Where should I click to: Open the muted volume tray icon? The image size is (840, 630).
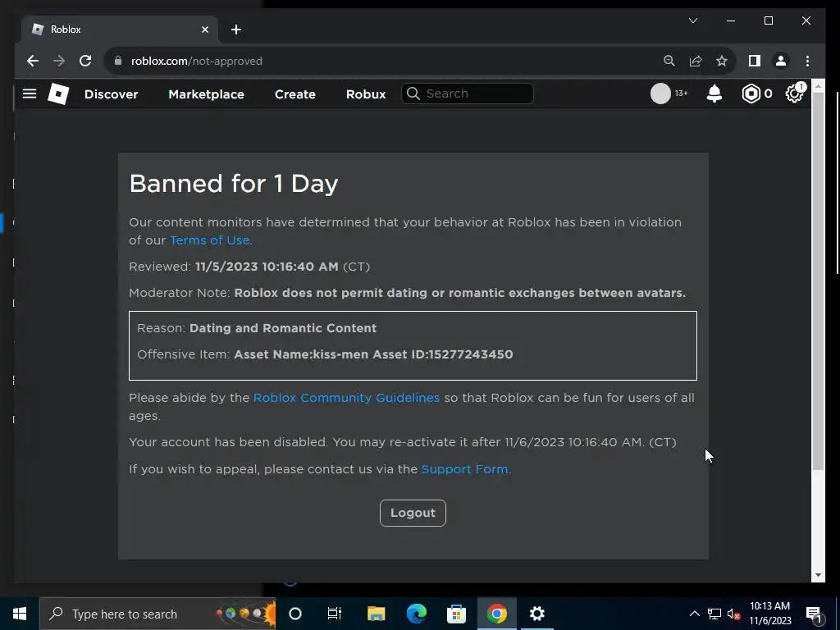tap(734, 614)
